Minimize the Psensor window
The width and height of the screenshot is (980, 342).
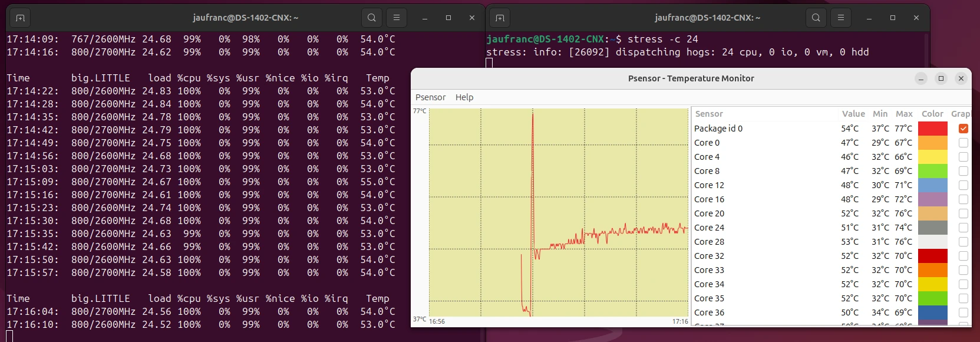click(921, 78)
